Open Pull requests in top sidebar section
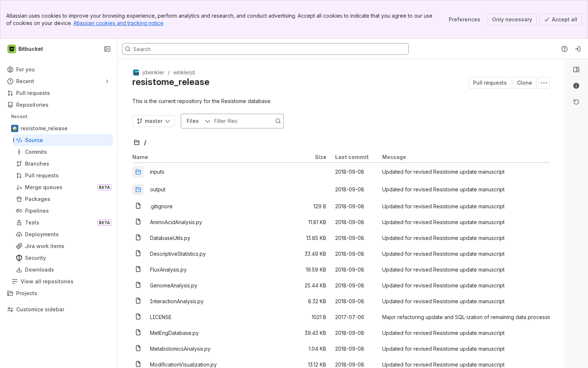The image size is (588, 368). coord(59,93)
